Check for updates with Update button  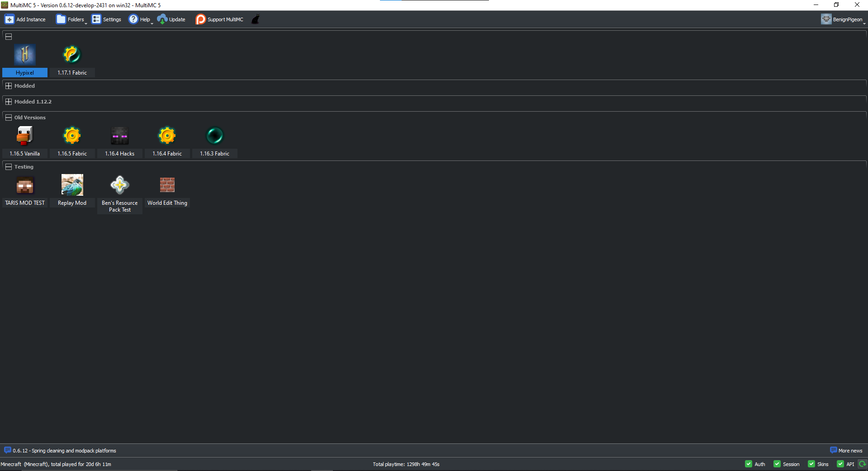click(171, 19)
